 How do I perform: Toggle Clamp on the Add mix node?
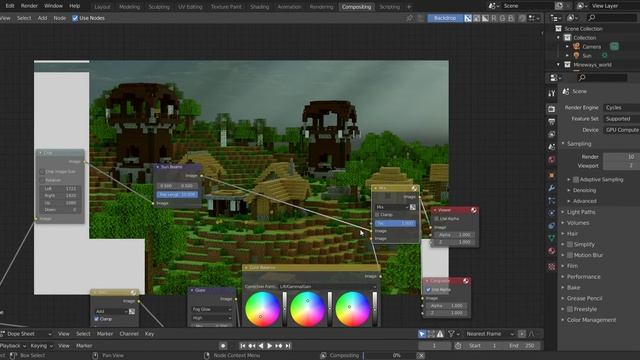(x=97, y=319)
